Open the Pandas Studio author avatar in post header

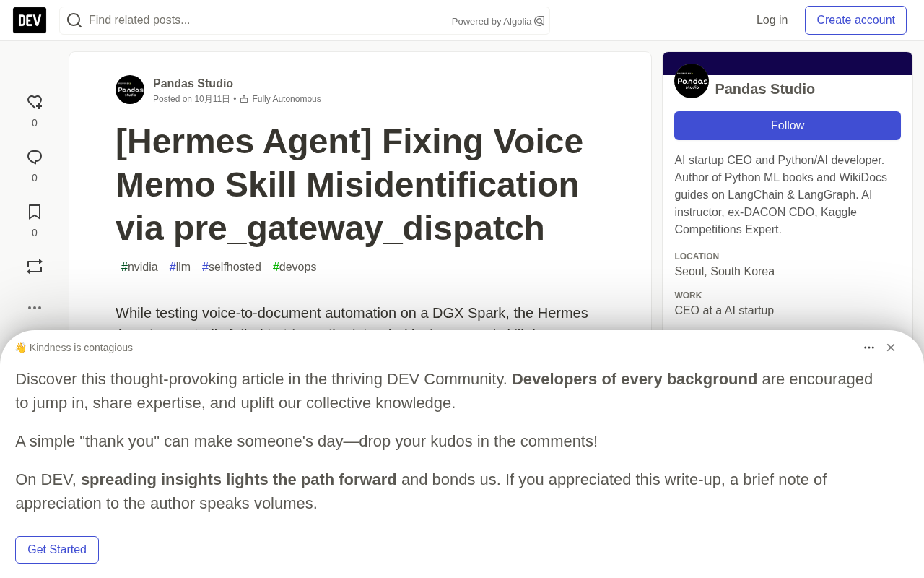point(130,90)
